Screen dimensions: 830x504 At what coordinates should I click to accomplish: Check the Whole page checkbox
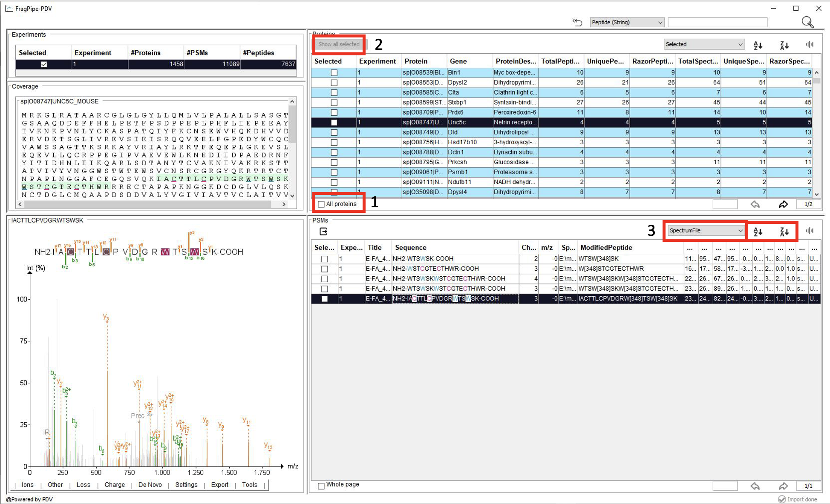click(321, 485)
